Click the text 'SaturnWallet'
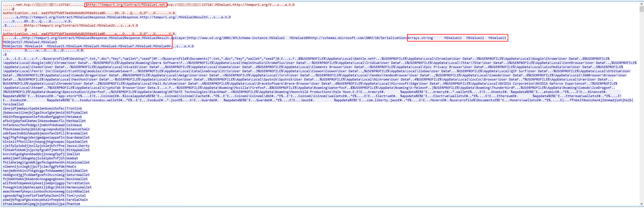The image size is (644, 208). pos(78,175)
